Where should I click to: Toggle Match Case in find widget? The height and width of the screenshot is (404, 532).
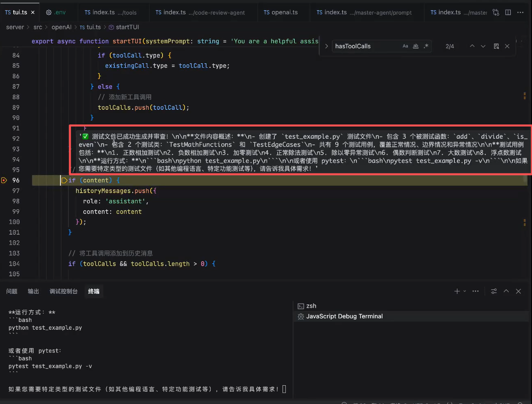[405, 46]
